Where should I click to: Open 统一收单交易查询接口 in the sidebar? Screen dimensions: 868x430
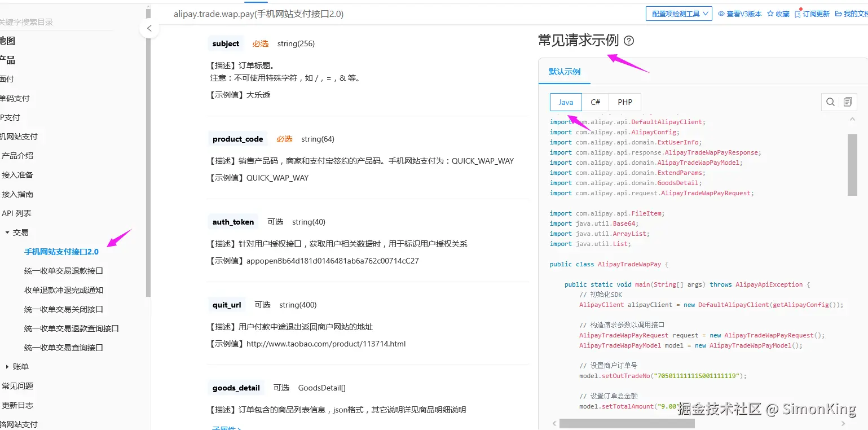(64, 348)
